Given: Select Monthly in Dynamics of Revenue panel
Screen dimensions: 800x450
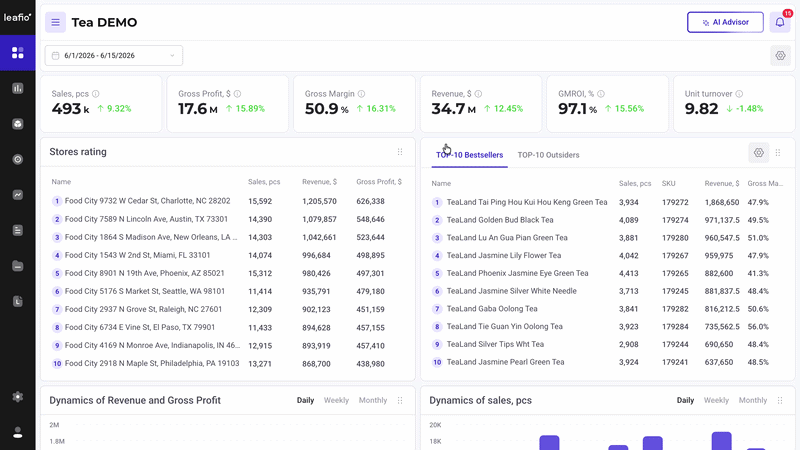Looking at the screenshot, I should click(x=373, y=401).
